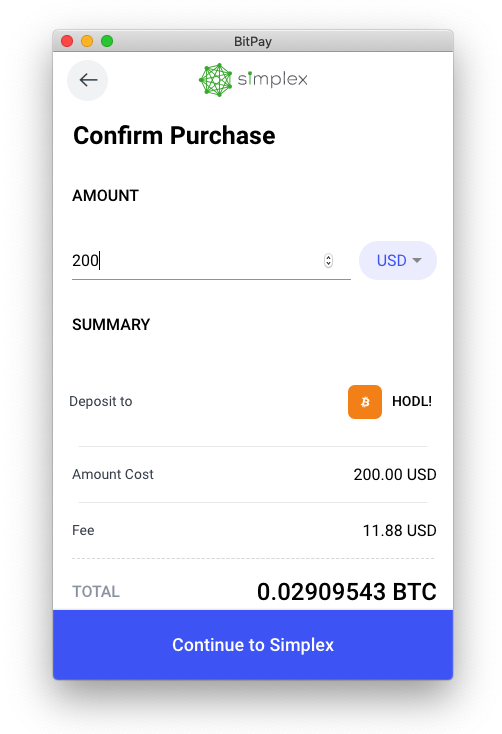Viewport: 502px width, 734px height.
Task: Click the SUMMARY section heading
Action: (111, 324)
